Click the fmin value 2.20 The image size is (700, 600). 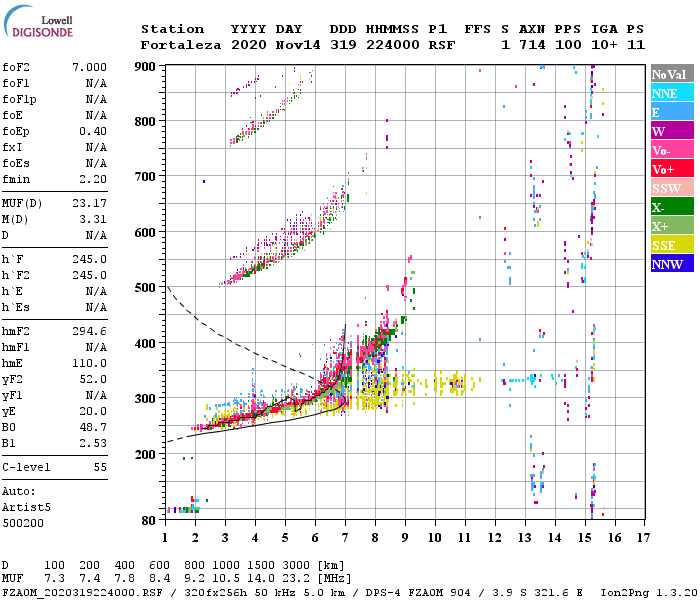(93, 179)
